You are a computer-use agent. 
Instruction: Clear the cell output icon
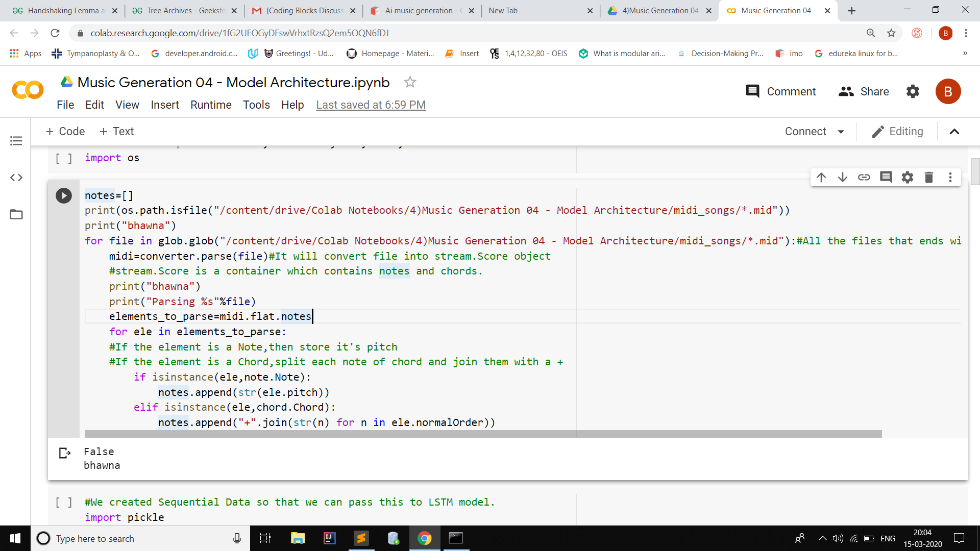[65, 453]
